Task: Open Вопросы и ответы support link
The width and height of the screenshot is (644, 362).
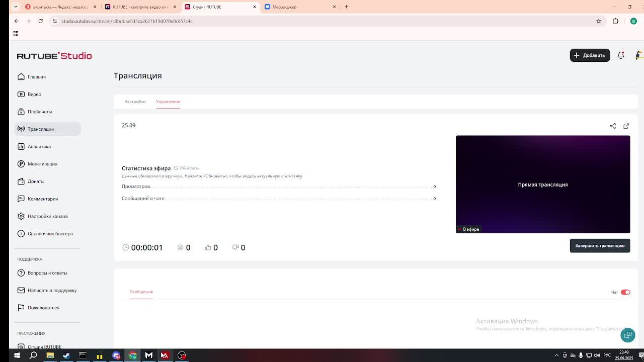Action: (x=48, y=273)
